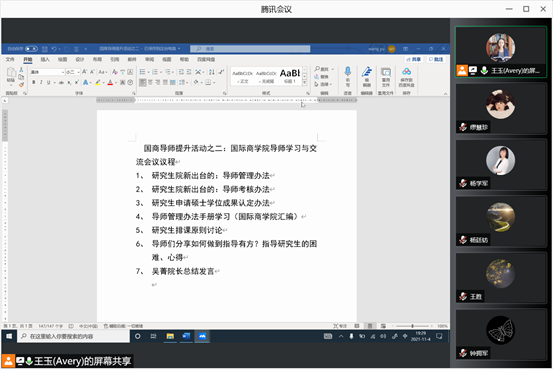Open the File menu tab
Viewport: 553px width, 369px height.
pos(10,59)
